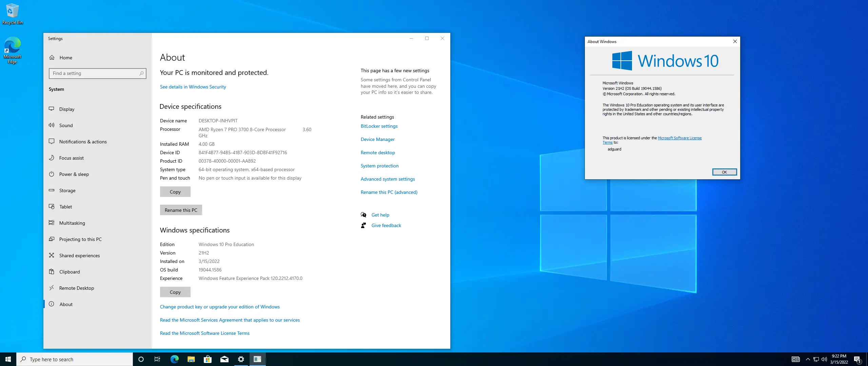Open the Device Manager link
The image size is (868, 366).
pos(377,139)
